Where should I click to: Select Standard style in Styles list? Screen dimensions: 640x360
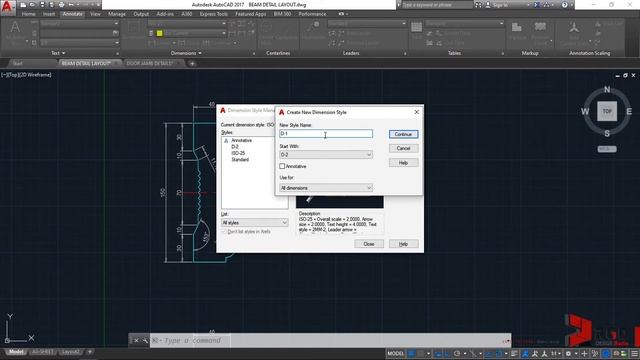tap(240, 160)
